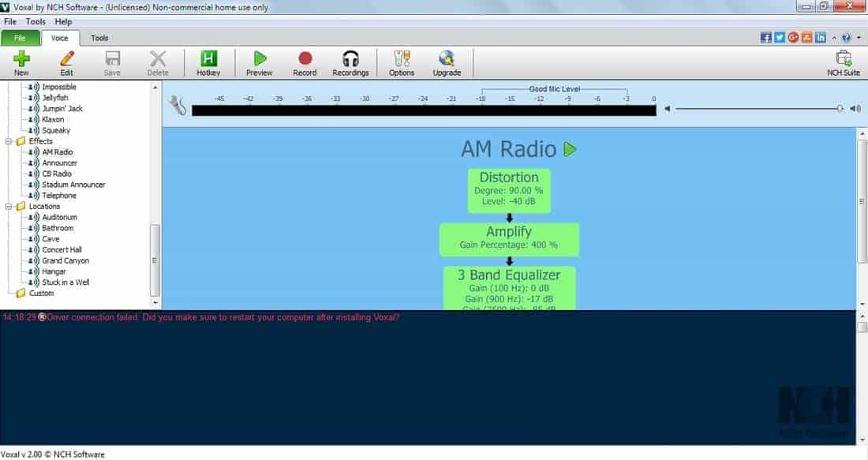Select the Jellyfish voice

point(54,97)
